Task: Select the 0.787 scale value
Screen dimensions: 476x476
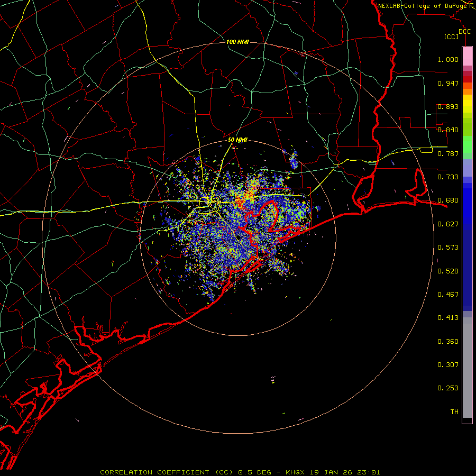Action: pos(448,153)
